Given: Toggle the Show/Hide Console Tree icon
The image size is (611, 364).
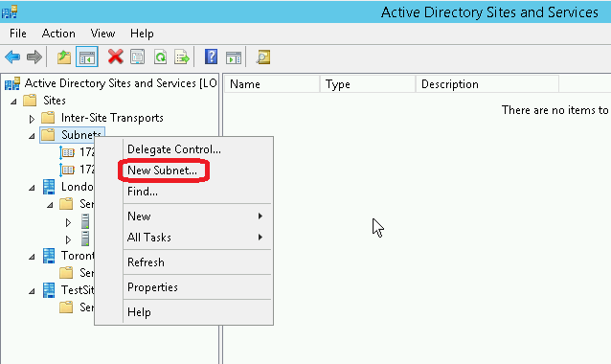Looking at the screenshot, I should coord(87,57).
